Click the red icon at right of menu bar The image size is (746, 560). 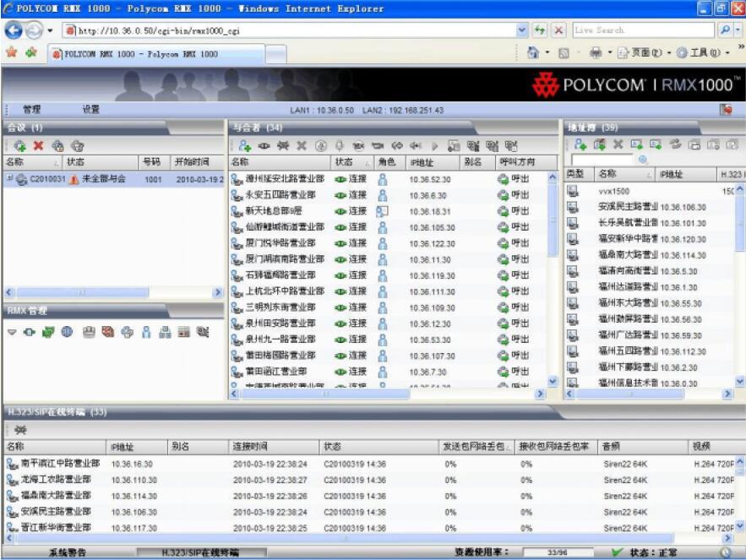725,110
